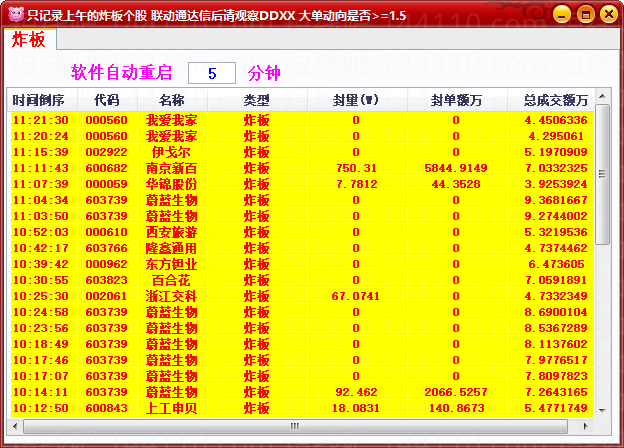Click the horizontal scrollbar left arrow
This screenshot has height=448, width=624.
15,426
